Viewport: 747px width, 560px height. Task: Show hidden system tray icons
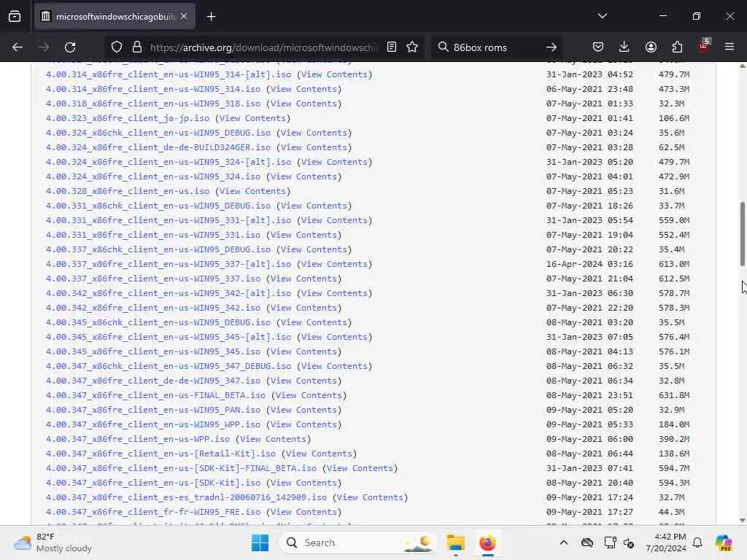click(564, 542)
